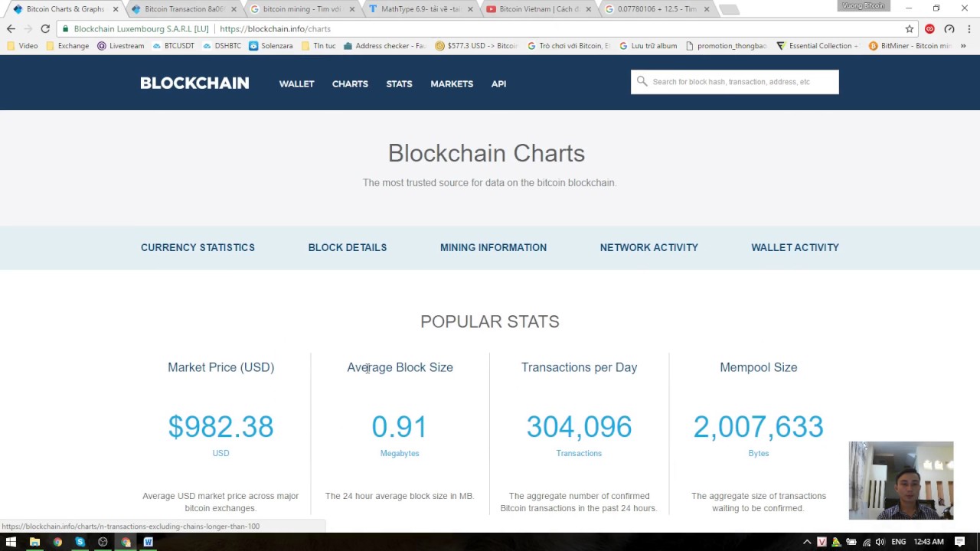Viewport: 980px width, 551px height.
Task: Open the Chrome three-dot menu
Action: pos(969,28)
